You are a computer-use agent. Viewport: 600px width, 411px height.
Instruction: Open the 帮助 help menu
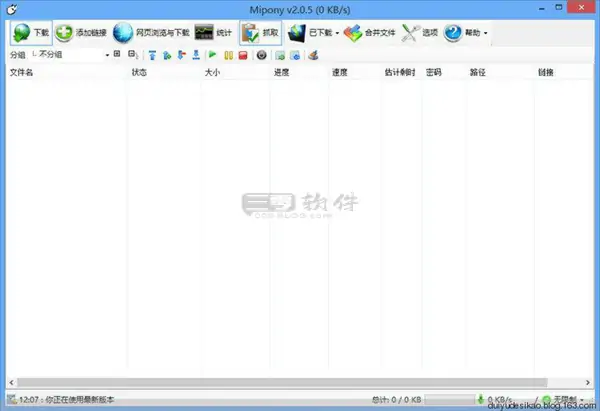pyautogui.click(x=462, y=33)
